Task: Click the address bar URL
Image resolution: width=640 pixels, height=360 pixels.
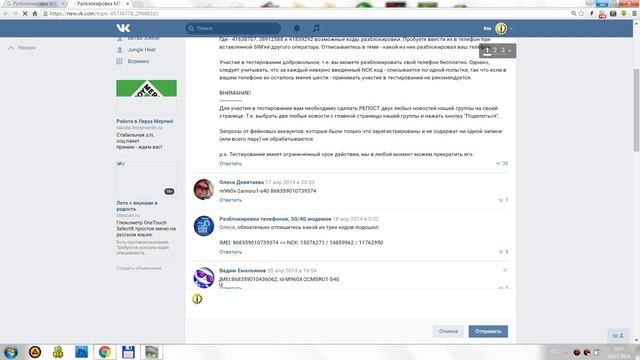Action: pyautogui.click(x=104, y=13)
